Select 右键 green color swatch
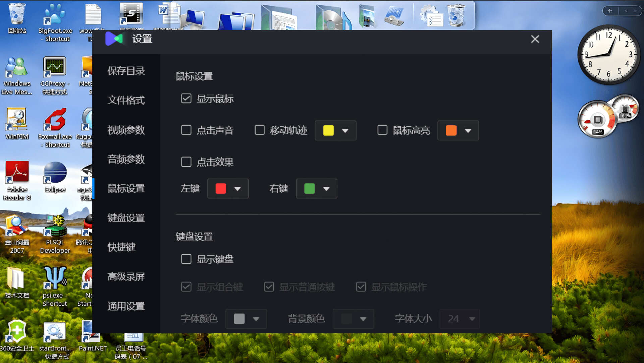 pyautogui.click(x=310, y=188)
